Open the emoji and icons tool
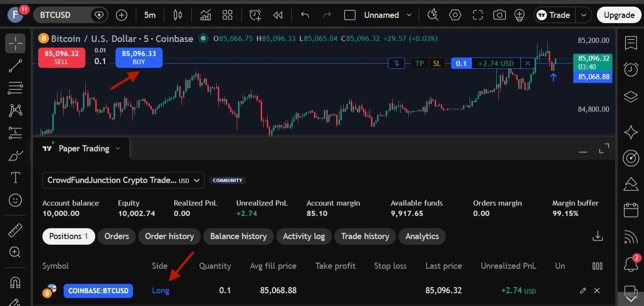This screenshot has width=644, height=306. coord(16,200)
